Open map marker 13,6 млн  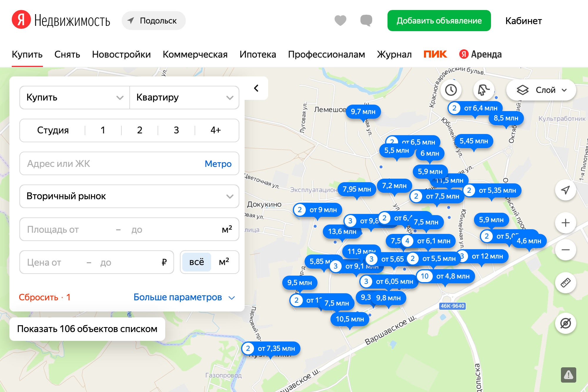[342, 232]
